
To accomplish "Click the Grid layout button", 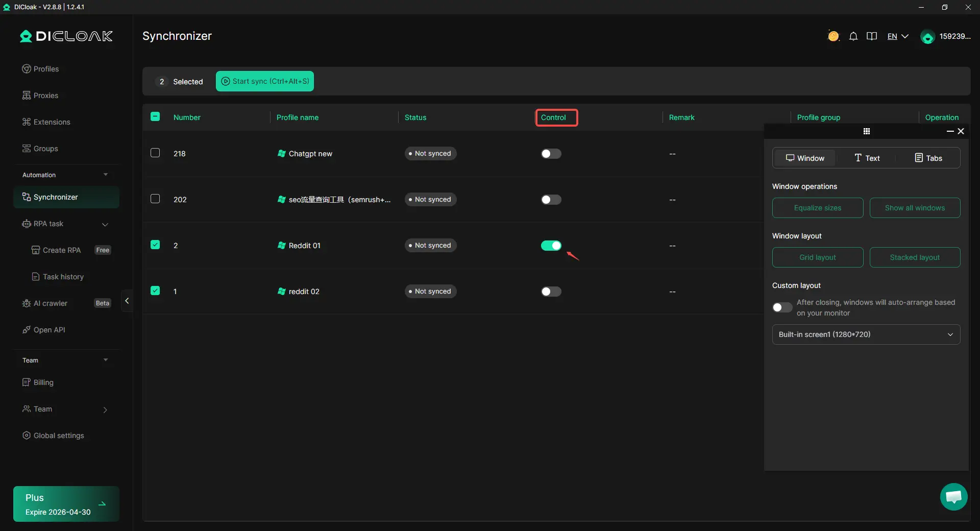I will [x=817, y=257].
